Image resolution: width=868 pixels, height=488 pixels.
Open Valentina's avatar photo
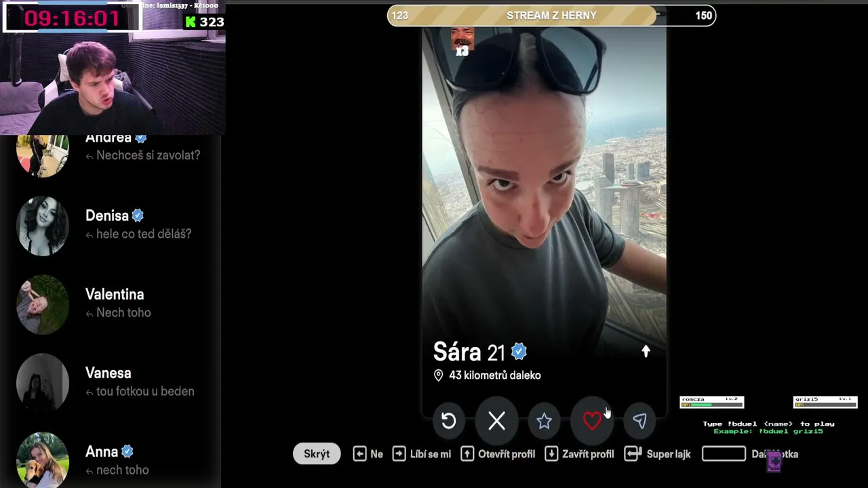43,305
